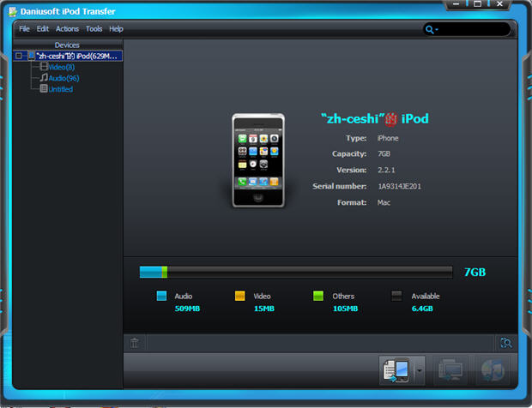
Task: Click the serial number 1A9314JE201
Action: coord(399,186)
